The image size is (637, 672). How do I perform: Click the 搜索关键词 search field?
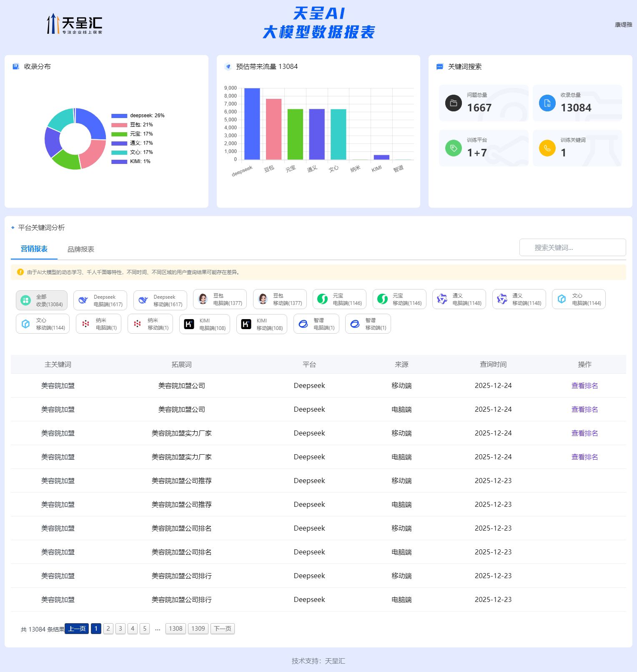point(572,247)
